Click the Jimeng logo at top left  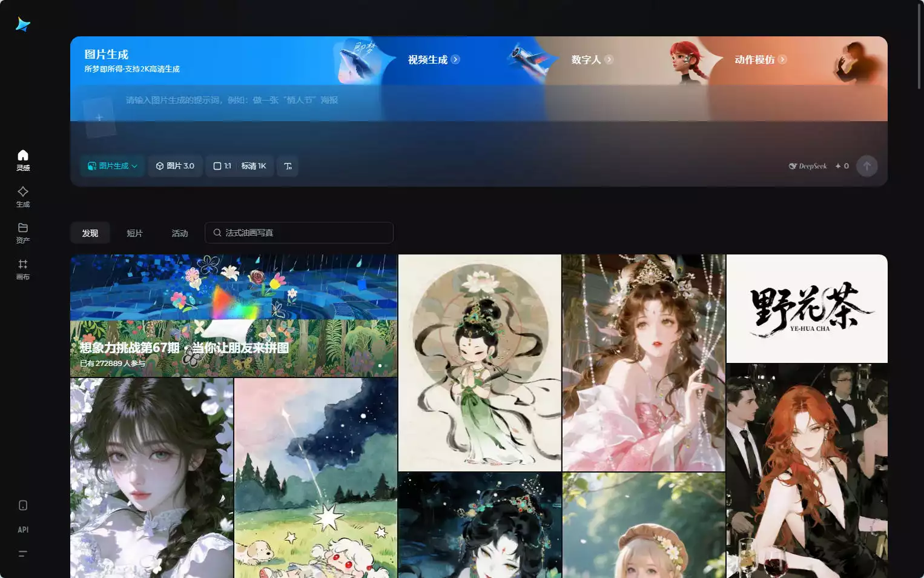[22, 24]
